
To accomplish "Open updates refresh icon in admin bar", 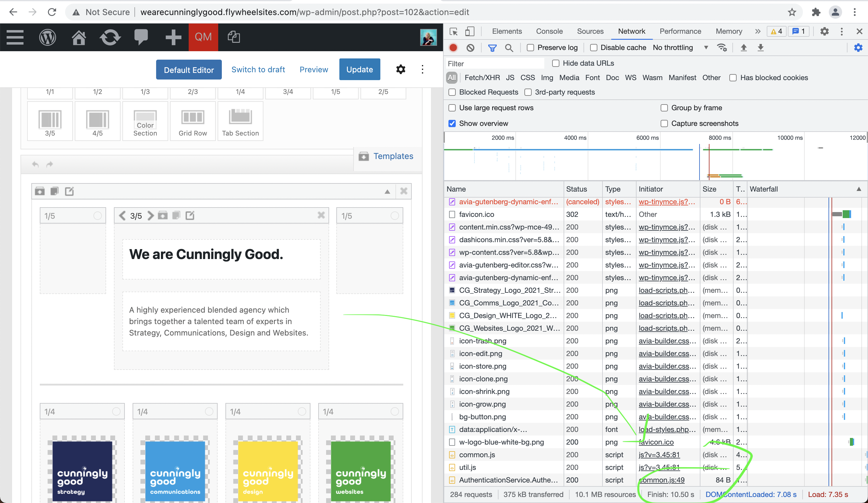I will tap(110, 37).
